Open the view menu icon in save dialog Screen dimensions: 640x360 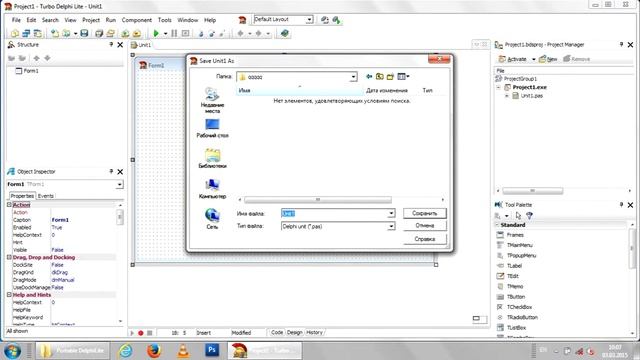coord(403,76)
